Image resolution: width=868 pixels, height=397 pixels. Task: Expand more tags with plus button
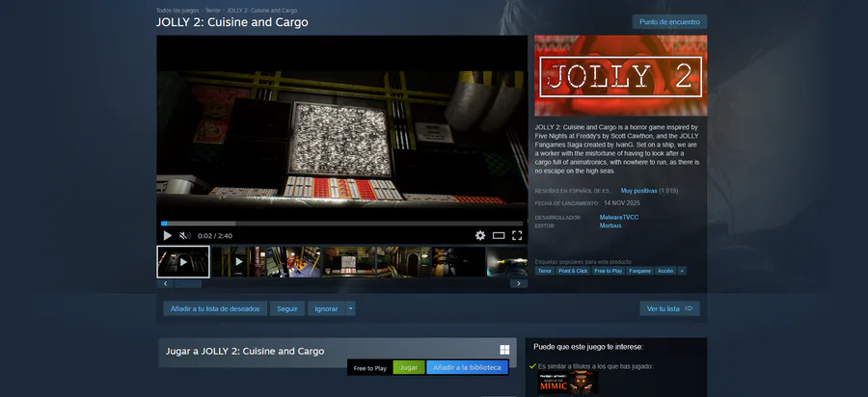(x=682, y=271)
